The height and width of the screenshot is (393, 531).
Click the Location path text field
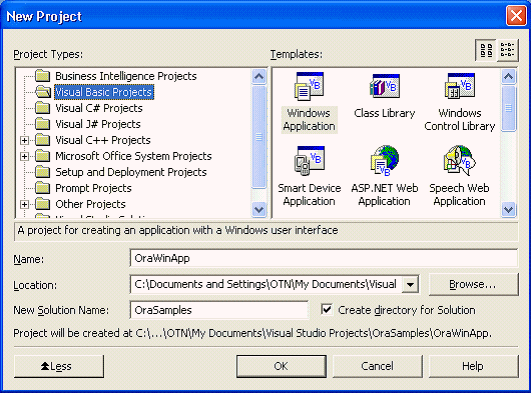point(266,284)
